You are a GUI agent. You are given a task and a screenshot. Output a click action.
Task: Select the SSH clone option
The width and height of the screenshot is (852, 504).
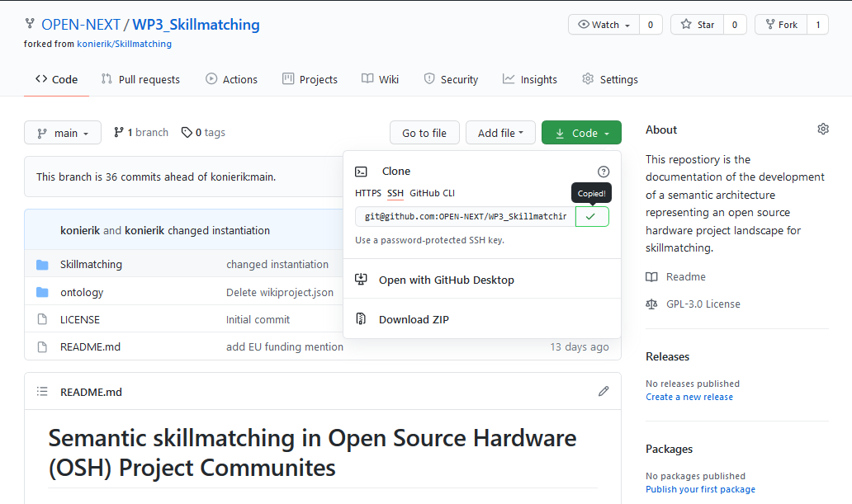pos(395,193)
